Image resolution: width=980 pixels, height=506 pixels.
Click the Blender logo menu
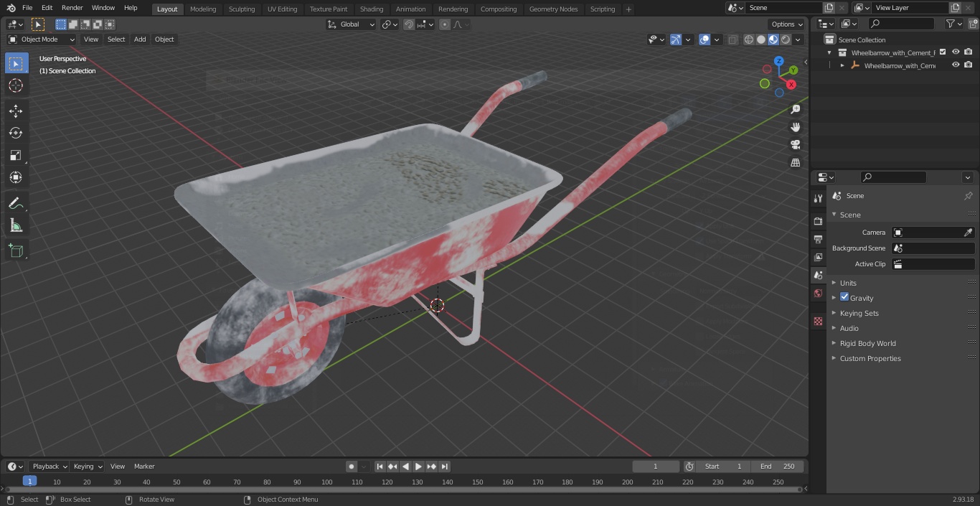11,8
